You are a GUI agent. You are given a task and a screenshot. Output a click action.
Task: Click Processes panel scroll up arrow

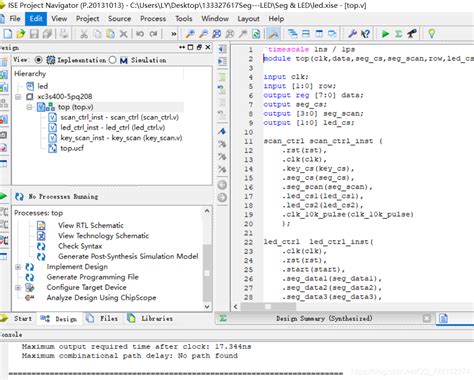tap(207, 211)
